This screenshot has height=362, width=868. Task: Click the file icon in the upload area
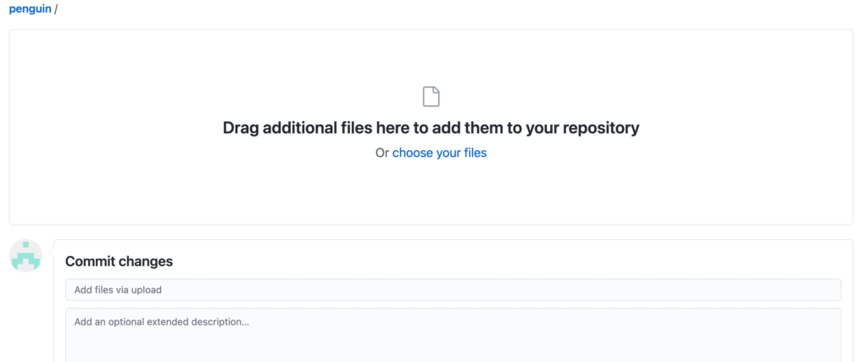coord(431,97)
